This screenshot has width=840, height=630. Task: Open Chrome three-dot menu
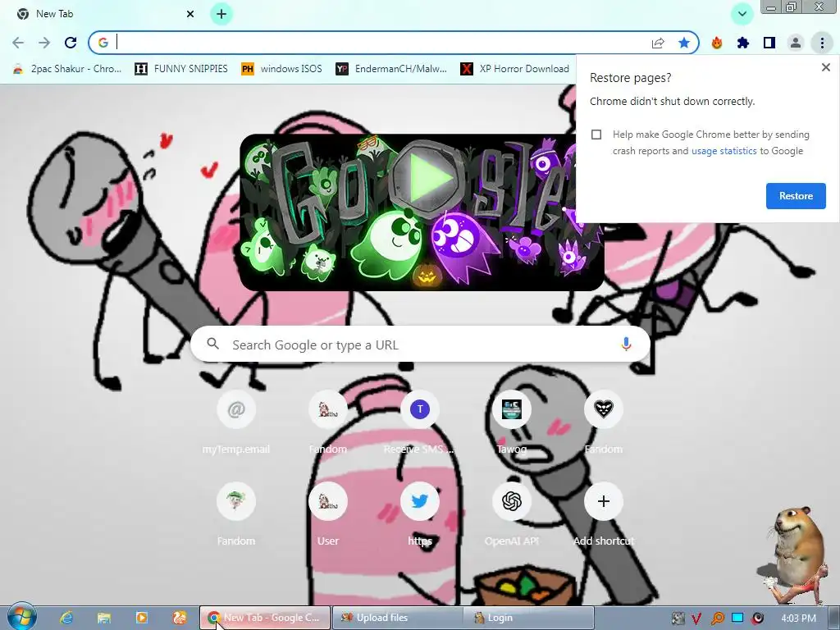pyautogui.click(x=822, y=43)
